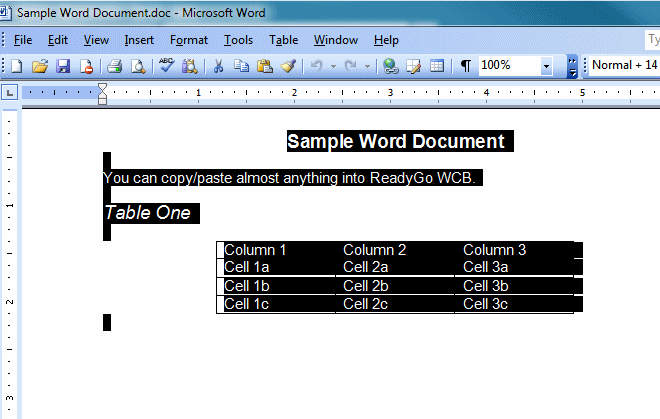Open the File menu
Viewport: 660px width, 419px height.
pyautogui.click(x=23, y=40)
